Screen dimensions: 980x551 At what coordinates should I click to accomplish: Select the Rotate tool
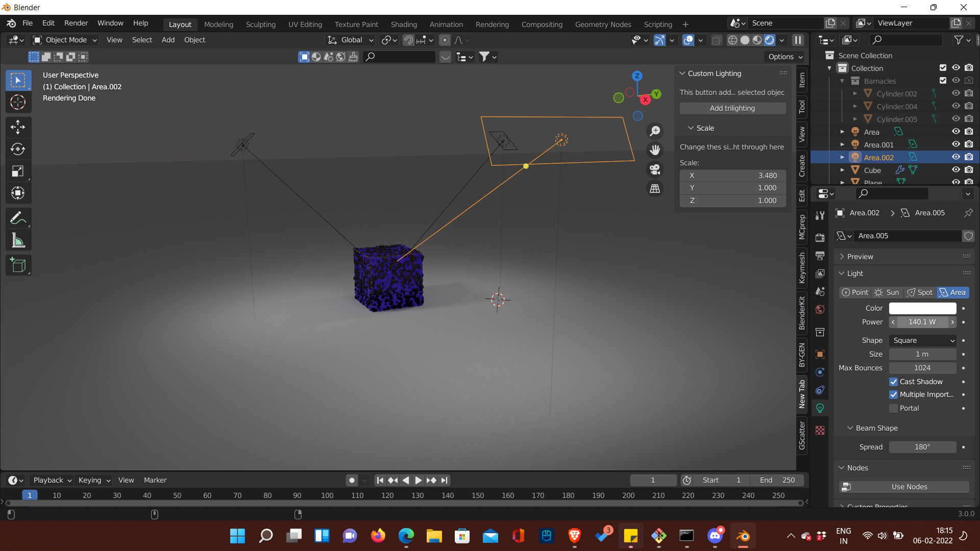click(18, 149)
